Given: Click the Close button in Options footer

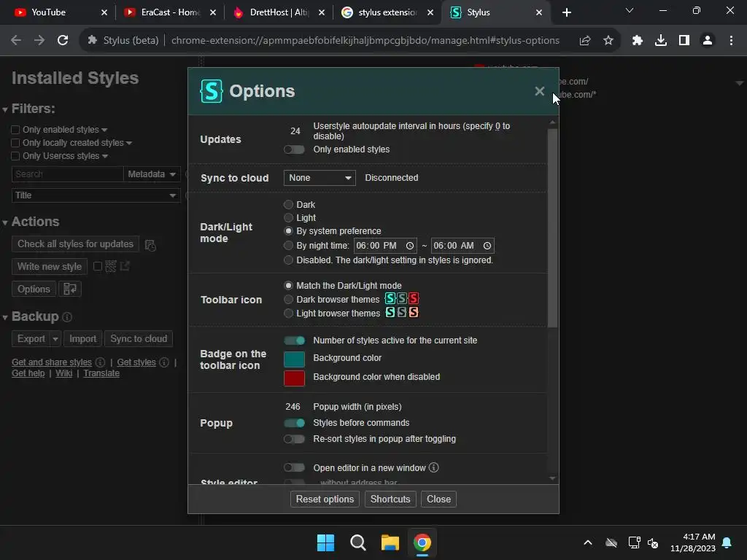Looking at the screenshot, I should (438, 499).
